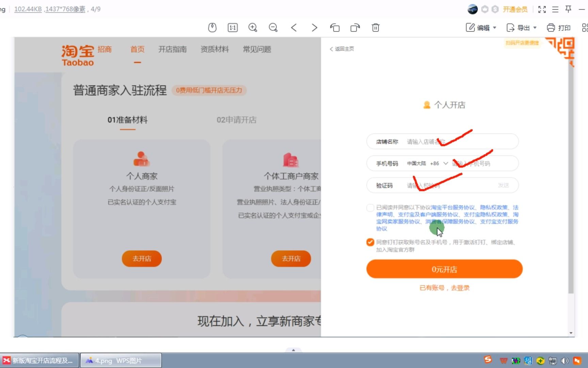
Task: Click the 返回主页 back link
Action: click(x=342, y=49)
